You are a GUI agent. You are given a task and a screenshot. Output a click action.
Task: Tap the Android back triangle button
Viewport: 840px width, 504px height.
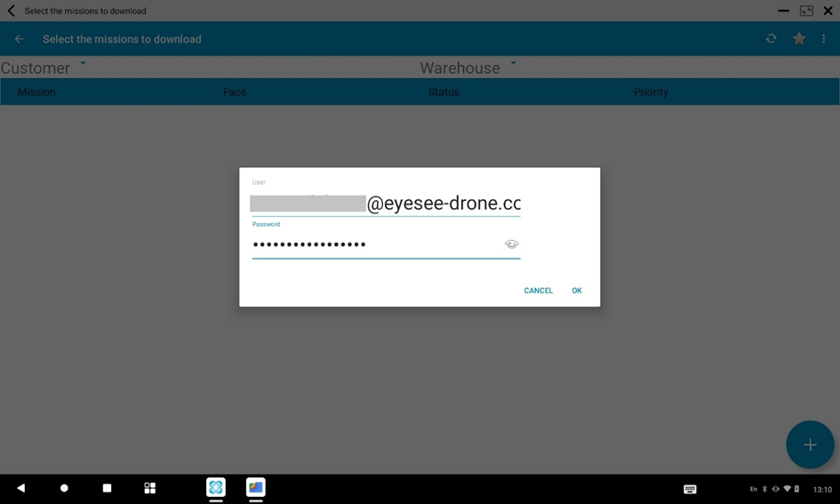[21, 488]
